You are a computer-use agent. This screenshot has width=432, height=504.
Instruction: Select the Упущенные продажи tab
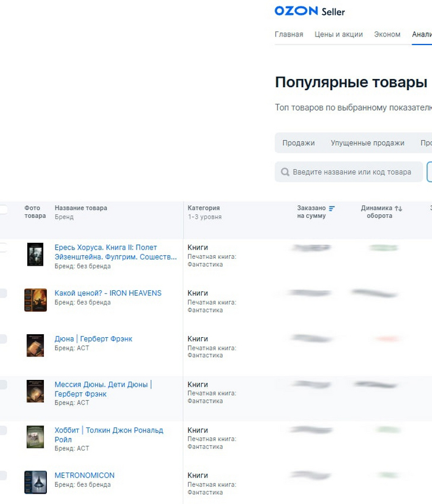[x=367, y=143]
